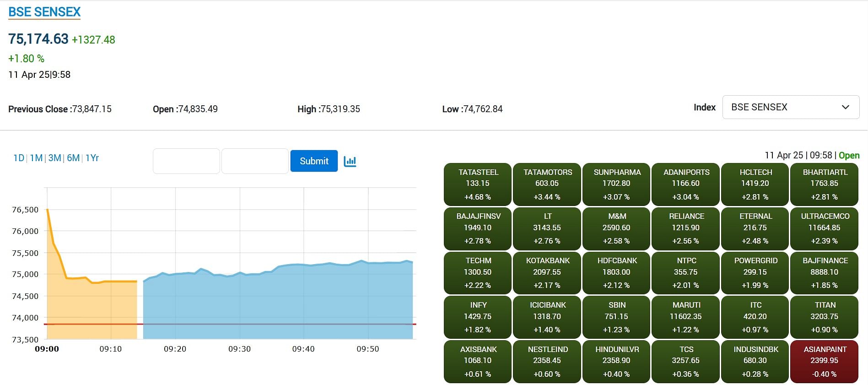Focus the second date input field
This screenshot has width=868, height=385.
[x=255, y=161]
